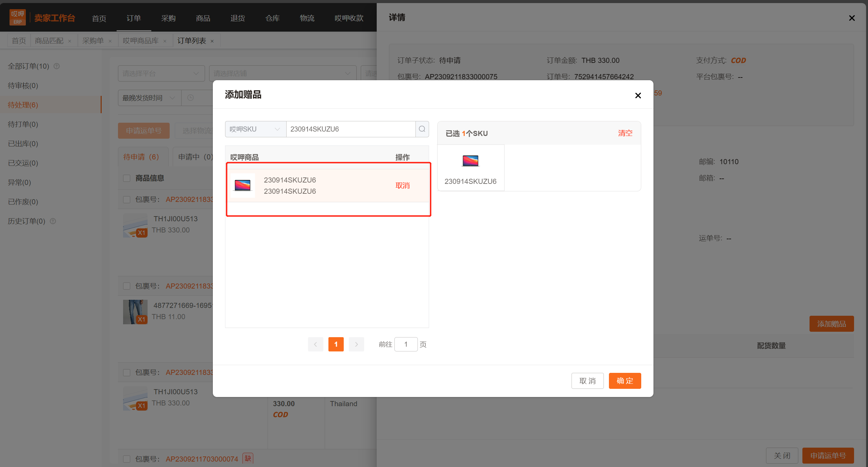Click the 哎呷 ERP logo

(x=17, y=17)
